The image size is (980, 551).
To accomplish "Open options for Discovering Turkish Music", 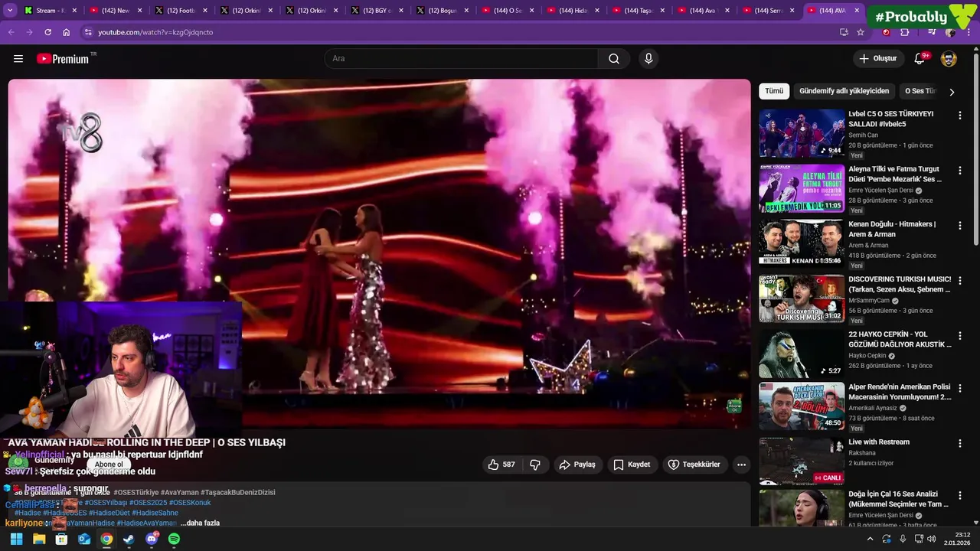I will click(960, 281).
